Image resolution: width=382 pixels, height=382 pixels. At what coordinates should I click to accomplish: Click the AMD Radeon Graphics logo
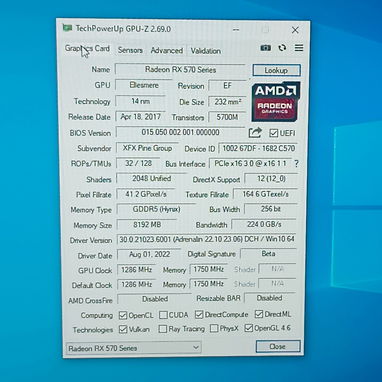[x=276, y=102]
